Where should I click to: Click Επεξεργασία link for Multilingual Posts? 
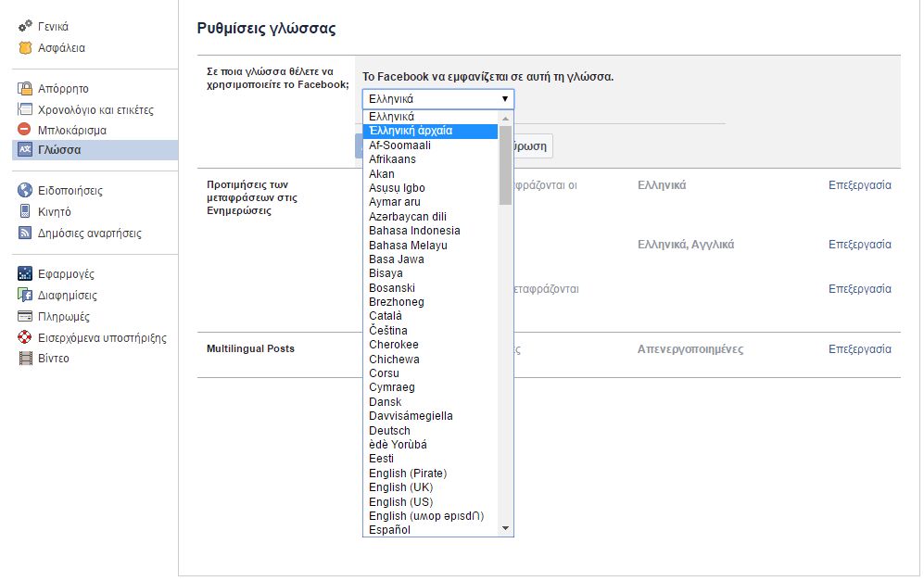[859, 349]
